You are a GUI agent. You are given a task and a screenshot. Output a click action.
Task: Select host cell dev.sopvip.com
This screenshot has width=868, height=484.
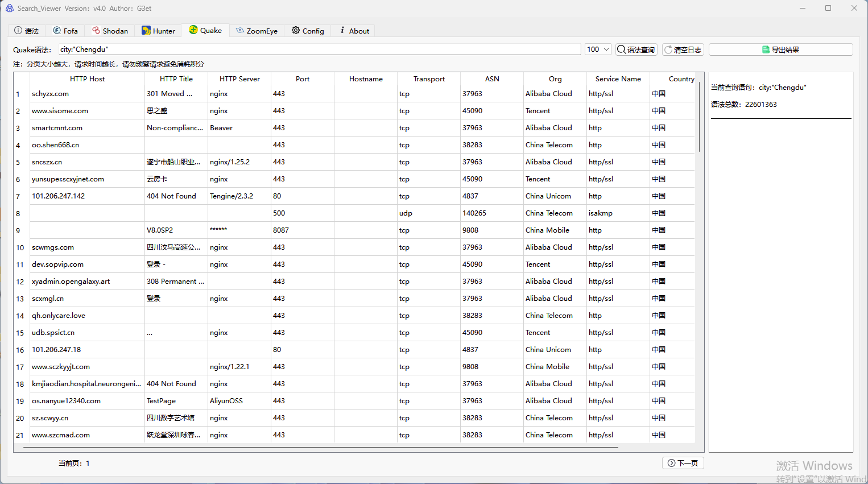coord(87,264)
